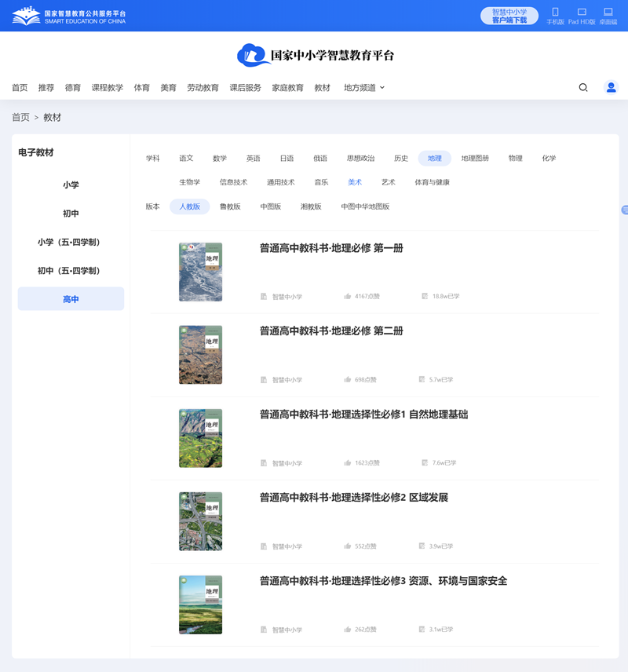Click the 手机版 mobile icon
628x672 pixels.
click(x=557, y=14)
